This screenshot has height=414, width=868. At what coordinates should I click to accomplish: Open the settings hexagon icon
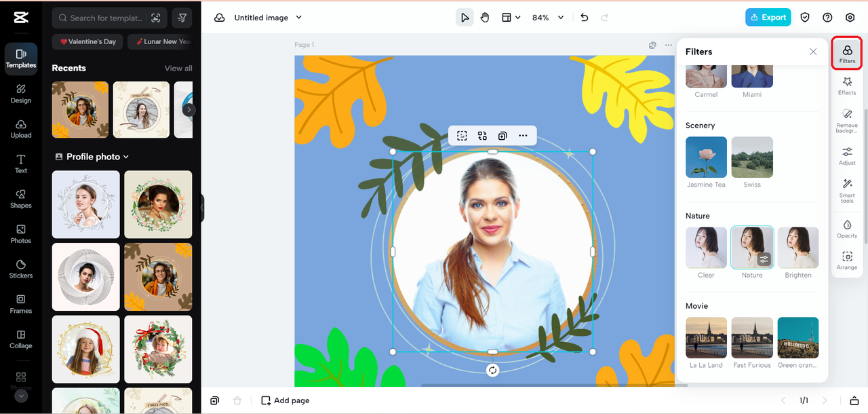coord(850,18)
